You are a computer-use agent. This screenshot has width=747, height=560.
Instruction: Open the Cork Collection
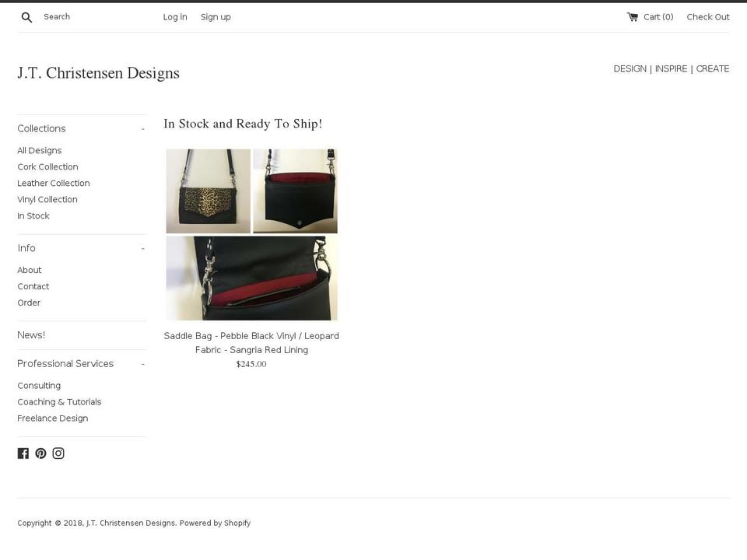coord(47,166)
